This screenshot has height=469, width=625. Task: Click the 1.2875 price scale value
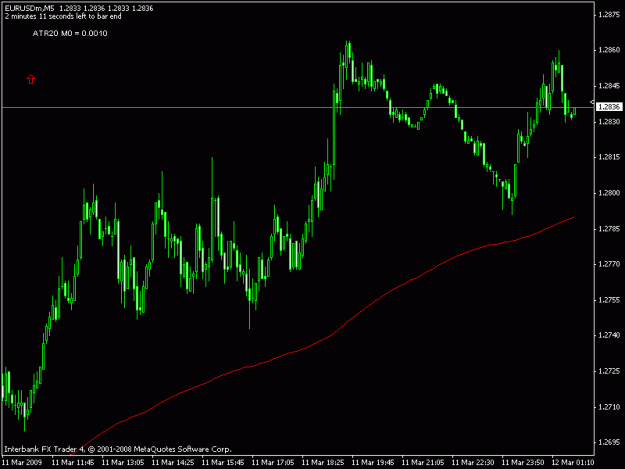pos(609,15)
